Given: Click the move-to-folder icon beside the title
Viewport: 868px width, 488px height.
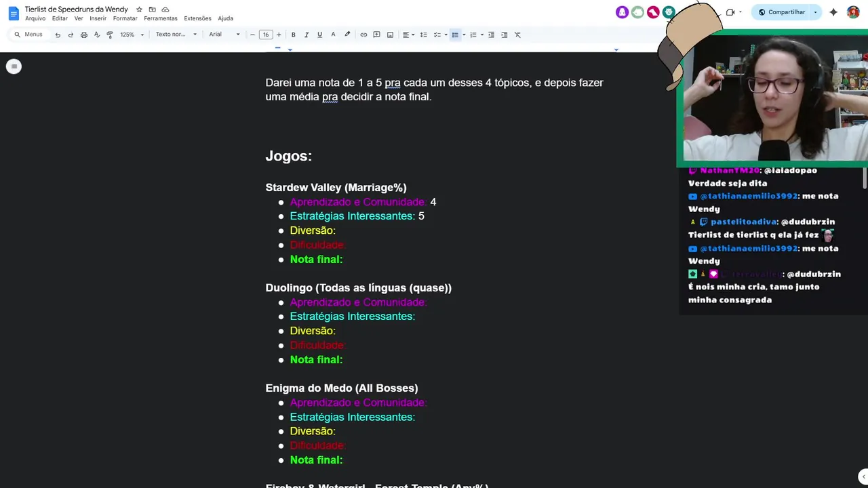Looking at the screenshot, I should point(152,9).
